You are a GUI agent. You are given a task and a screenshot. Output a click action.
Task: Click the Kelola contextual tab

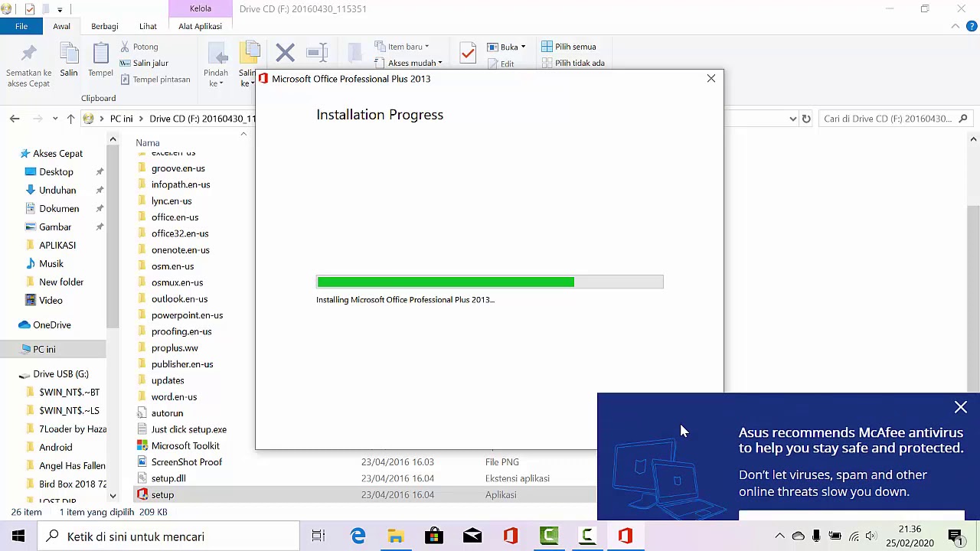pyautogui.click(x=201, y=8)
